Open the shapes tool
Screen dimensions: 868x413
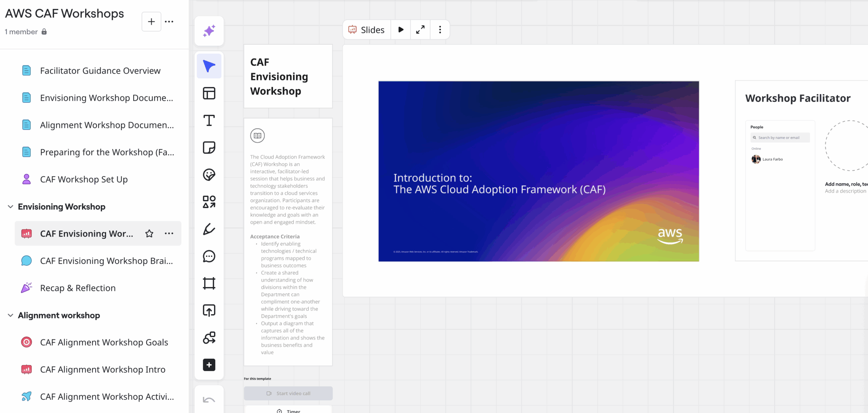pyautogui.click(x=209, y=202)
